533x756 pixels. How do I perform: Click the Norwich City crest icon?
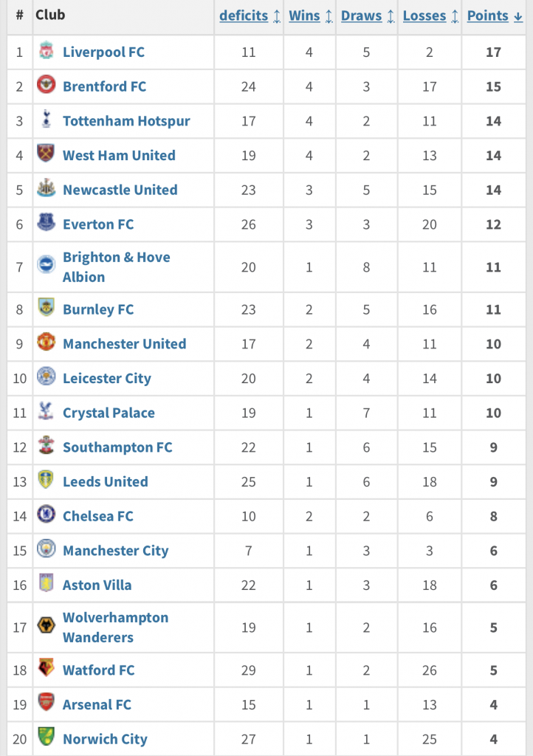(46, 738)
